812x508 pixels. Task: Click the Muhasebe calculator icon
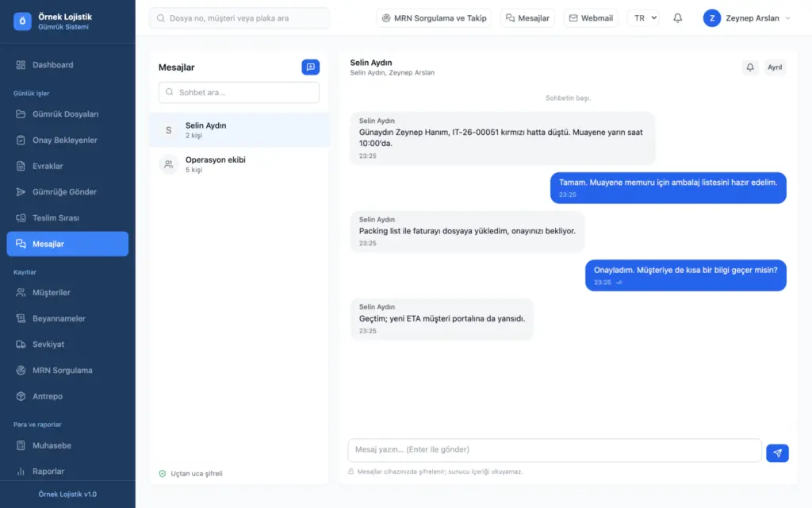pos(21,445)
